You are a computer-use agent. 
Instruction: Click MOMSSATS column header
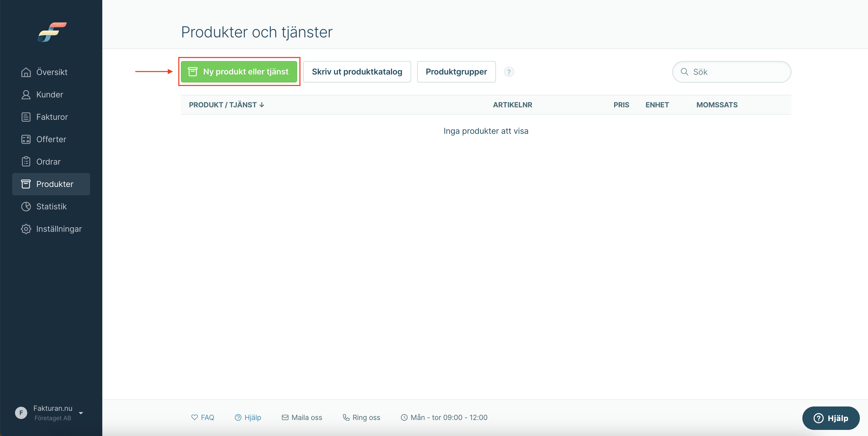tap(717, 105)
